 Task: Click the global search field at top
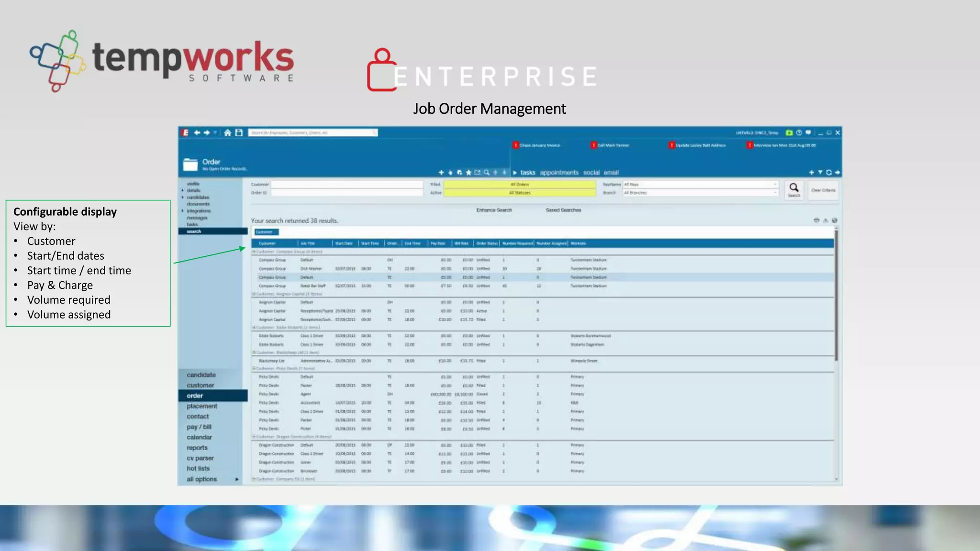point(313,132)
